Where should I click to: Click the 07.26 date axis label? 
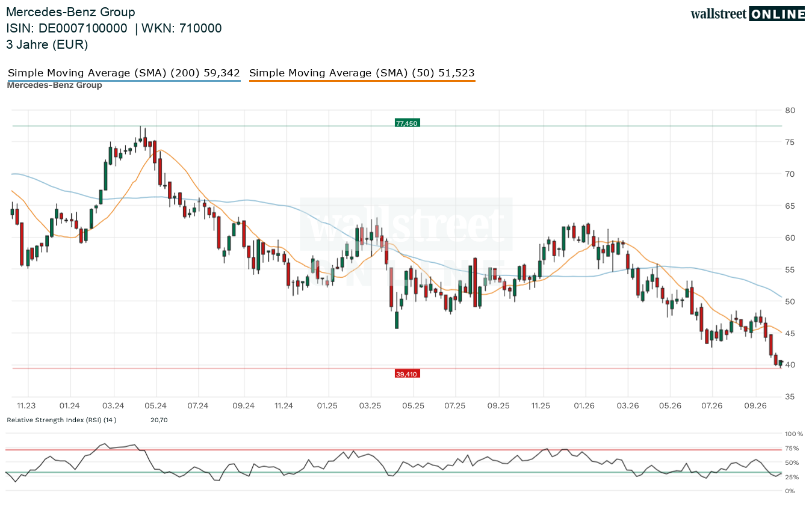click(711, 406)
